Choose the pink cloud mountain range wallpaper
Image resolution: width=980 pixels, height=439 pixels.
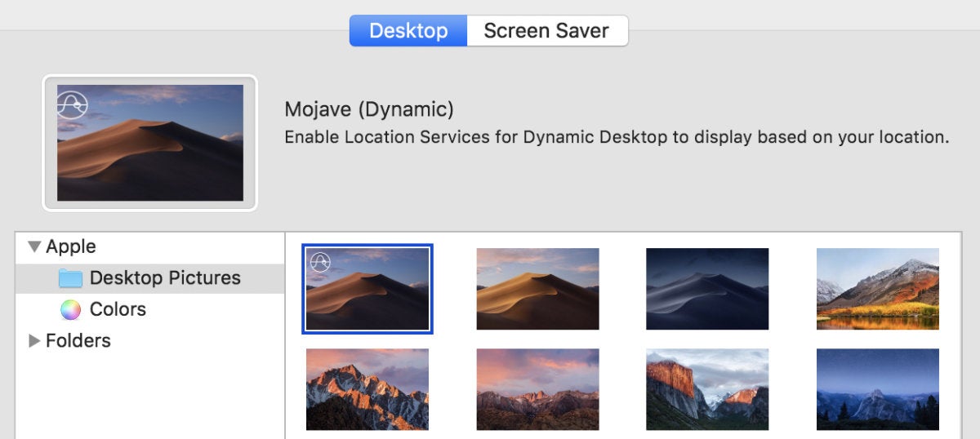tap(538, 389)
